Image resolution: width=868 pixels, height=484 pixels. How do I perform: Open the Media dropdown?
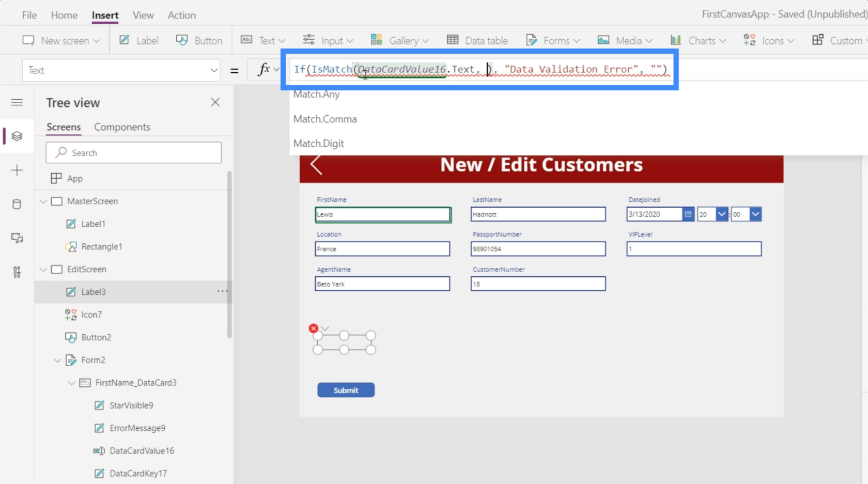(x=625, y=40)
